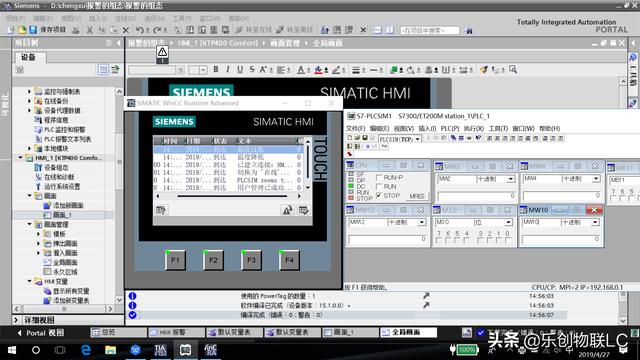Click the MW12 value input field in PLCSIM
Viewport: 640px width, 360px height.
pos(387,240)
